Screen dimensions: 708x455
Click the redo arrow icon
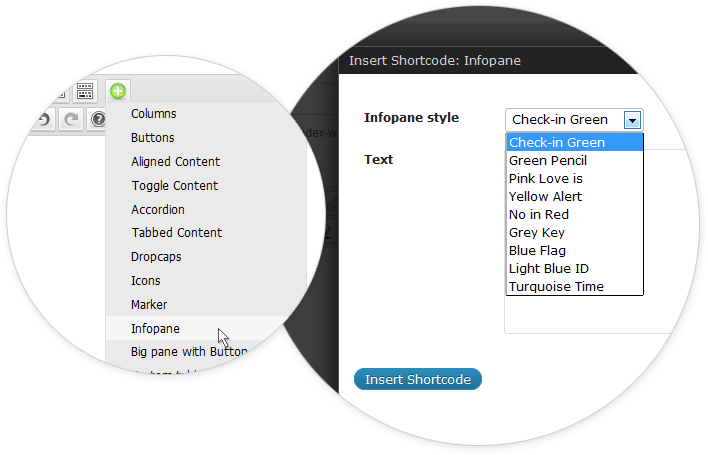(71, 120)
